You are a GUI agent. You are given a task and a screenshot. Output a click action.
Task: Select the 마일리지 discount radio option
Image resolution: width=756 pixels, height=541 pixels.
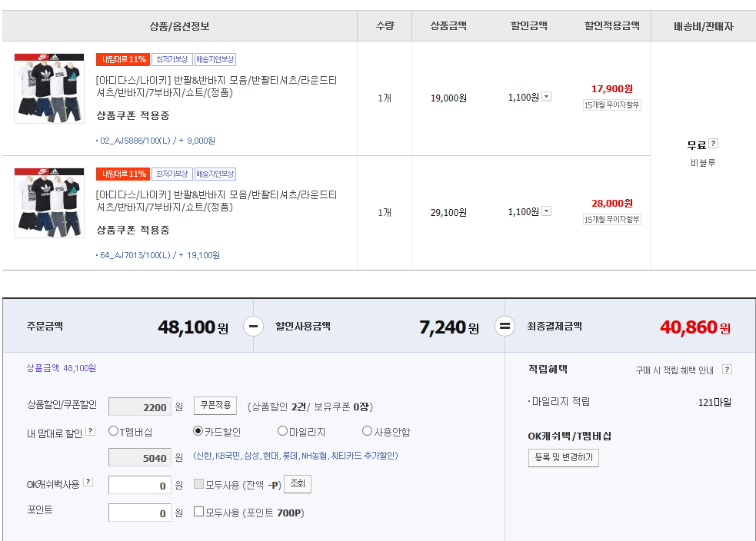coord(282,431)
